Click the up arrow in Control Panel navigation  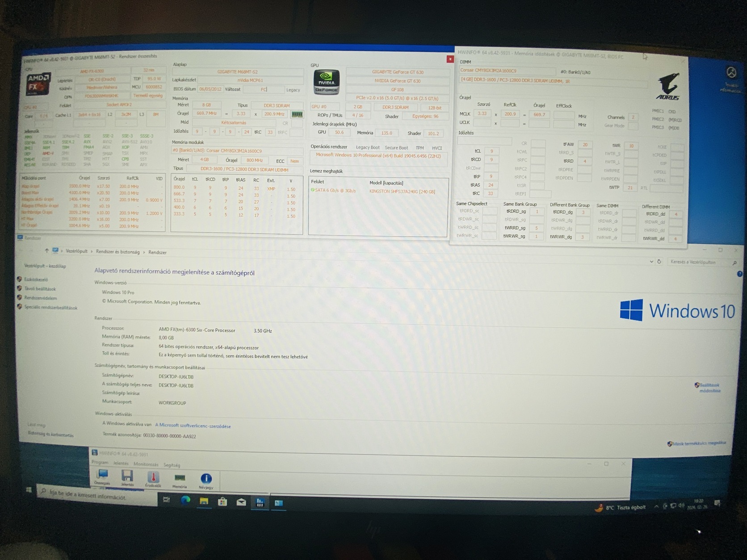(x=46, y=251)
